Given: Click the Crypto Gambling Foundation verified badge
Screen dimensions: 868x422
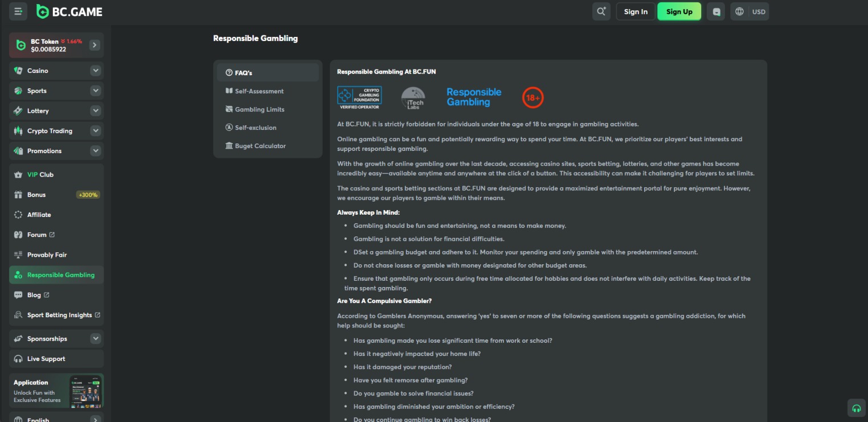Looking at the screenshot, I should coord(359,98).
